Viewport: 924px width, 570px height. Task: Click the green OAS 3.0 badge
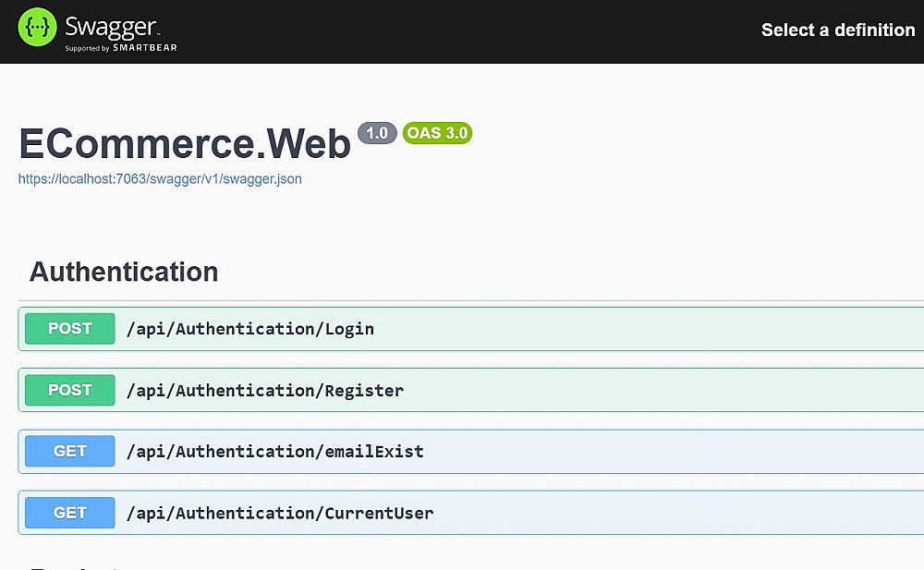[437, 133]
